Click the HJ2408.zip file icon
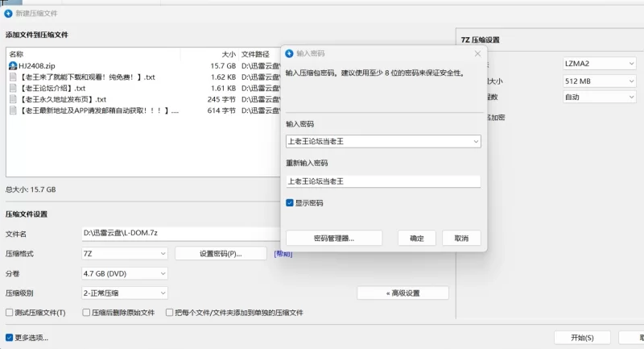This screenshot has width=644, height=349. [13, 66]
